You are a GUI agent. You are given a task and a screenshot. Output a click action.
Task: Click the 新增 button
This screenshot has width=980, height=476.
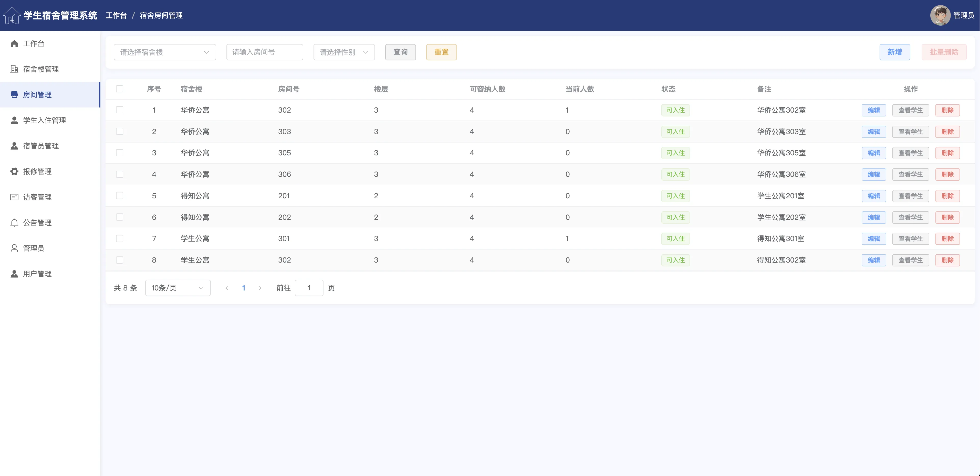click(894, 52)
